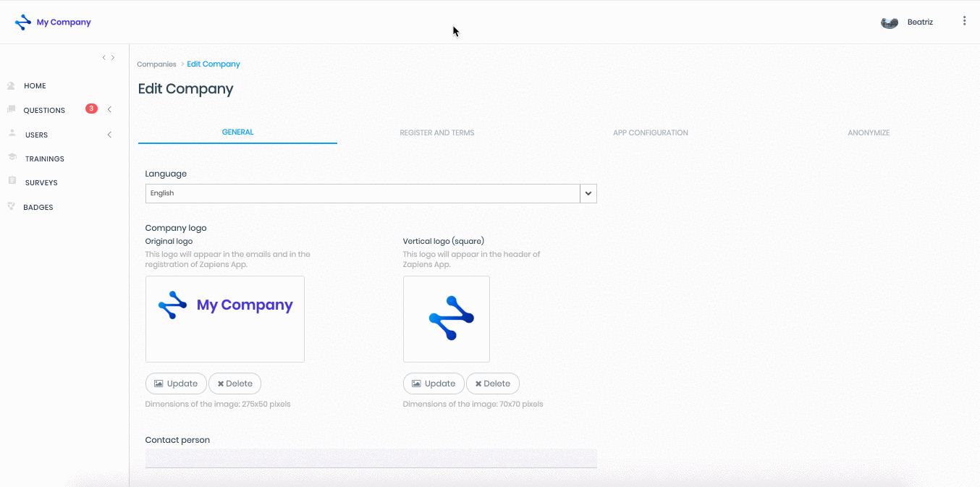Go to Home in sidebar
980x487 pixels.
pyautogui.click(x=35, y=86)
